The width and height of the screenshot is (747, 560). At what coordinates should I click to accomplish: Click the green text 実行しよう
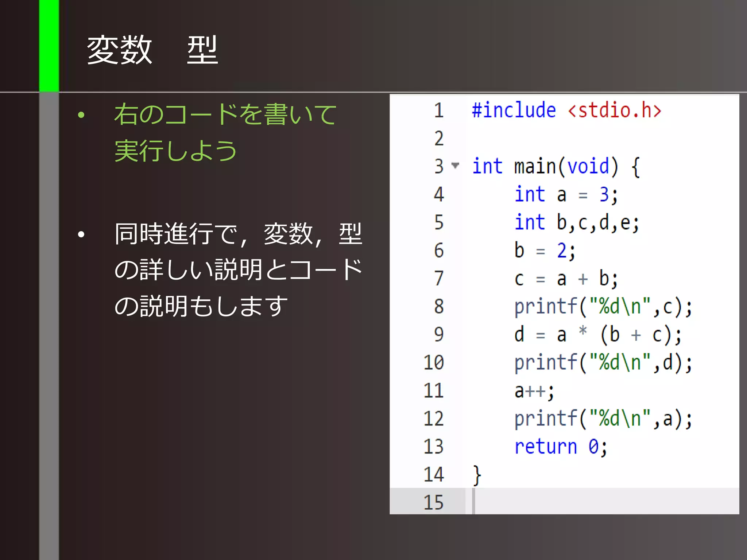(x=176, y=151)
